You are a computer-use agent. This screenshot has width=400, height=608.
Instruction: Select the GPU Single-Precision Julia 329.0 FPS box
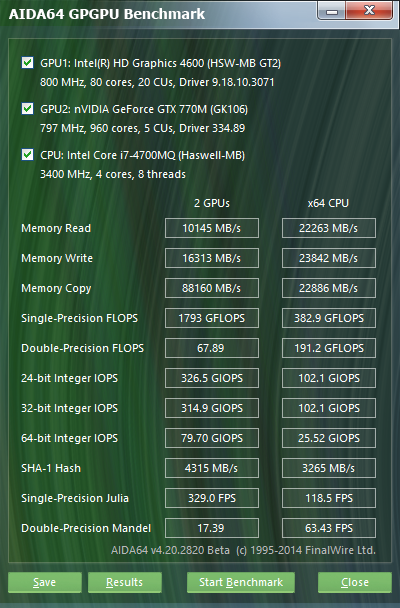pos(212,498)
